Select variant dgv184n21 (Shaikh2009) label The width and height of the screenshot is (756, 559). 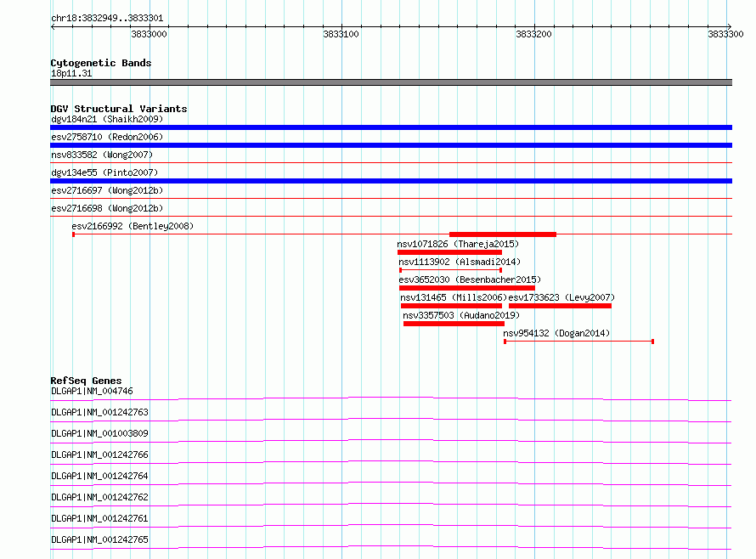(x=107, y=119)
